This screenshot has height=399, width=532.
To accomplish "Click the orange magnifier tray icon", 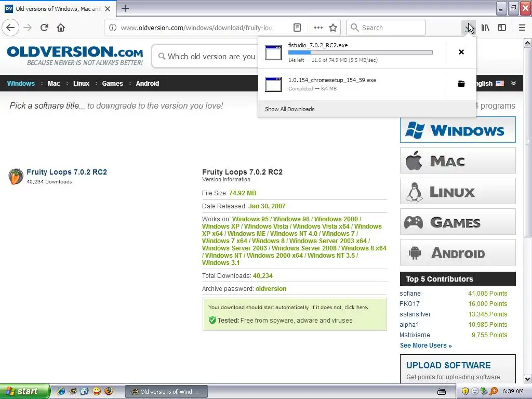I will click(494, 391).
